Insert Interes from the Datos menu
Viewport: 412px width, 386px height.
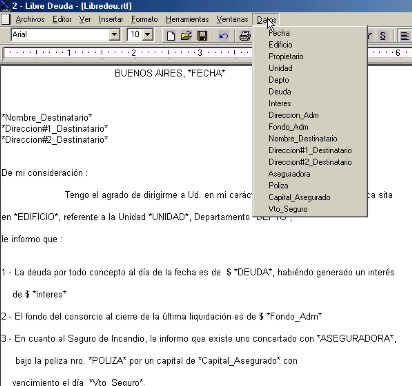tap(310, 103)
